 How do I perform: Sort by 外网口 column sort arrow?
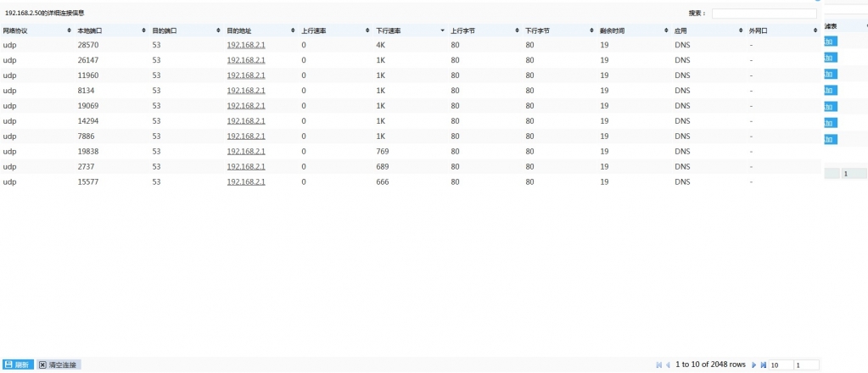coord(815,31)
